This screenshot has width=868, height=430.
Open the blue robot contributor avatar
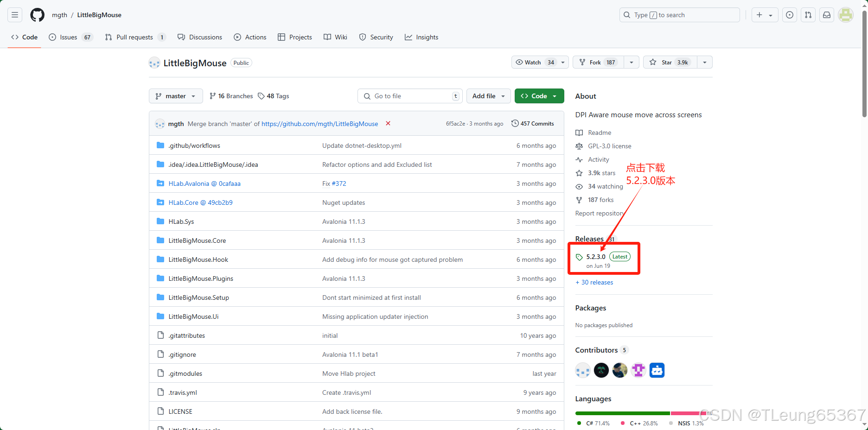[657, 370]
